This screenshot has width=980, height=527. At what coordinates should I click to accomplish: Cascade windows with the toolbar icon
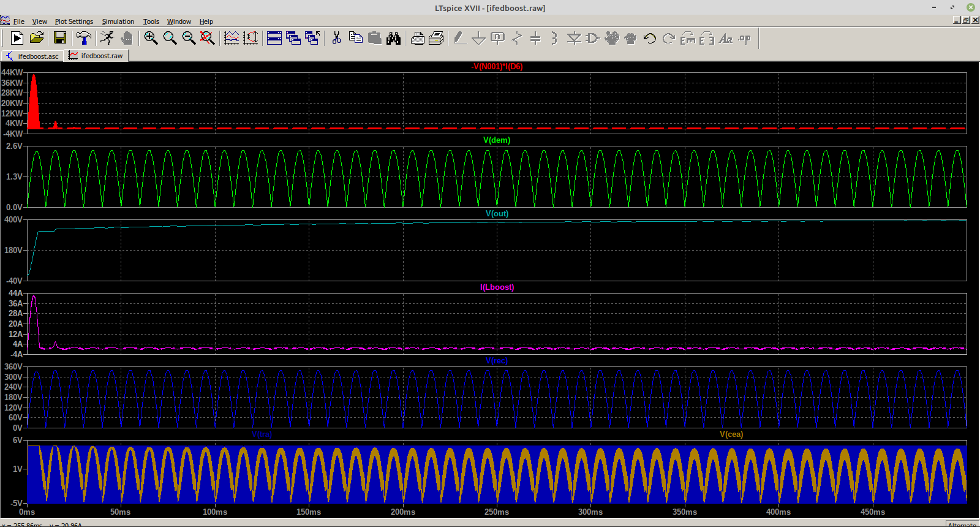(x=293, y=38)
